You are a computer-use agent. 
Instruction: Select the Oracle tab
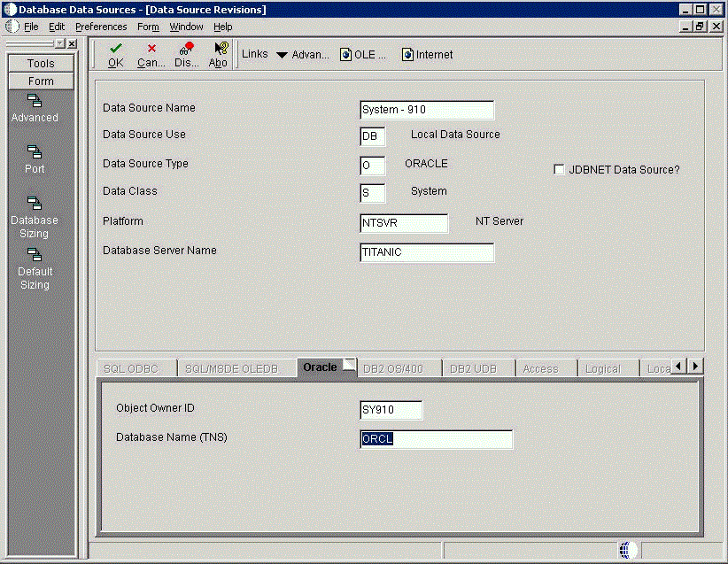[x=327, y=367]
